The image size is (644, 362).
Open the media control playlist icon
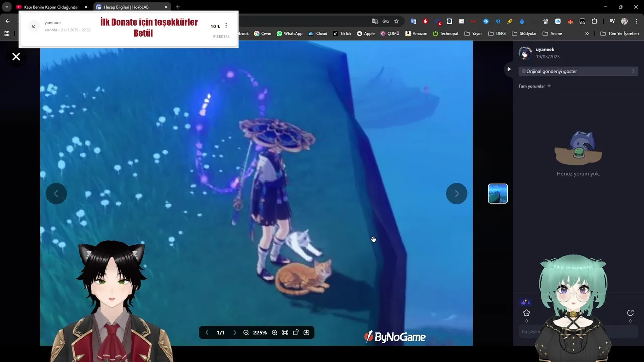(x=612, y=21)
